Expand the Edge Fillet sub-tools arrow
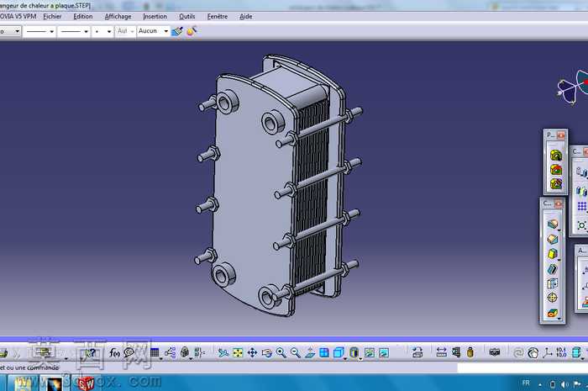 tap(559, 230)
